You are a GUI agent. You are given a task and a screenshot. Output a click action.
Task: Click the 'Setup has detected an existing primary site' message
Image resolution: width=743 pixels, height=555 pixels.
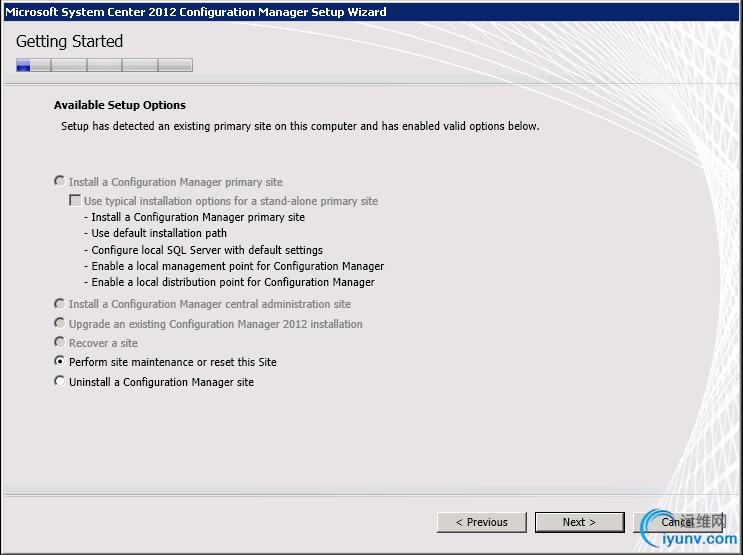(x=300, y=126)
